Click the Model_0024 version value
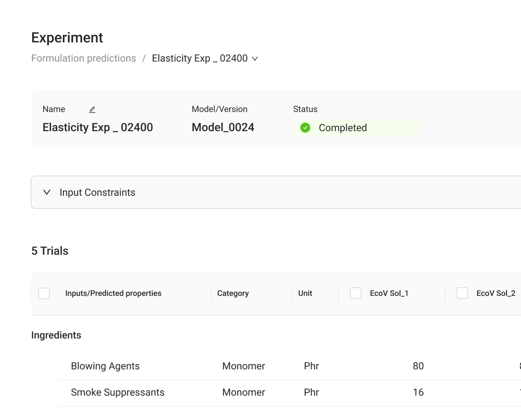521x420 pixels. [x=223, y=127]
